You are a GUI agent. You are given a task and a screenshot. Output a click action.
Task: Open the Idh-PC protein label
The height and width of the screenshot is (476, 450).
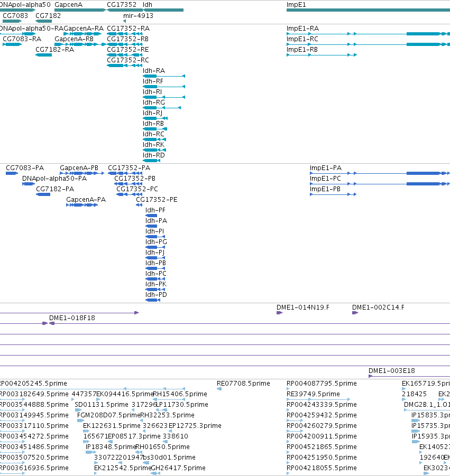(x=156, y=274)
